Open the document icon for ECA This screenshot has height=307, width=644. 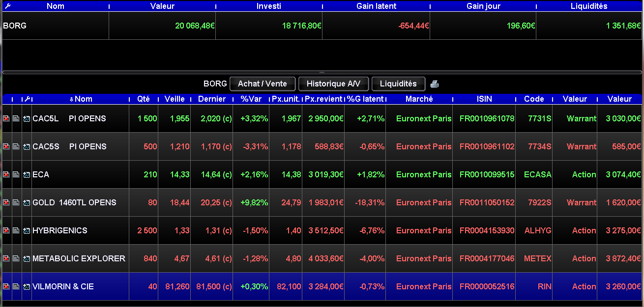pyautogui.click(x=16, y=174)
